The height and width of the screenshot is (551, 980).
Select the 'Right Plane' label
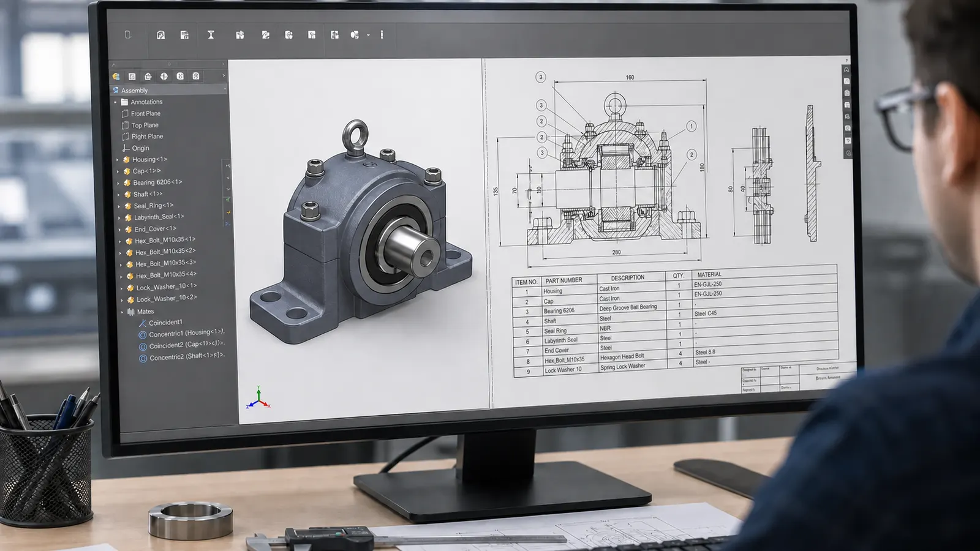(x=147, y=137)
